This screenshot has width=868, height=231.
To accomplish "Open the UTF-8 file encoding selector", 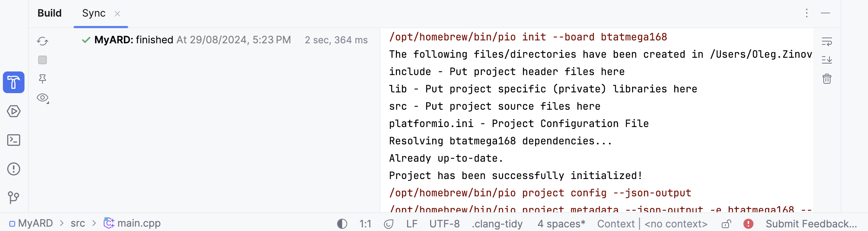I will (444, 224).
